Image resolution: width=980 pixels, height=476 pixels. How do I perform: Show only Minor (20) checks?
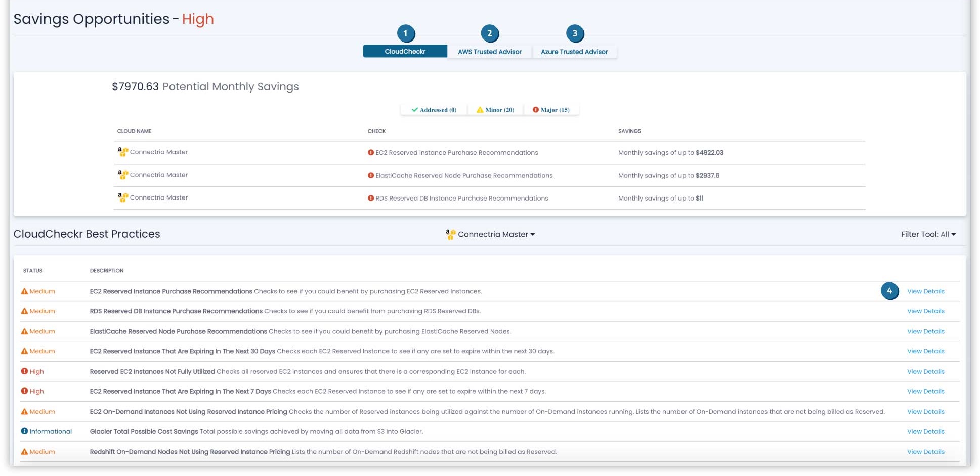[x=495, y=110]
